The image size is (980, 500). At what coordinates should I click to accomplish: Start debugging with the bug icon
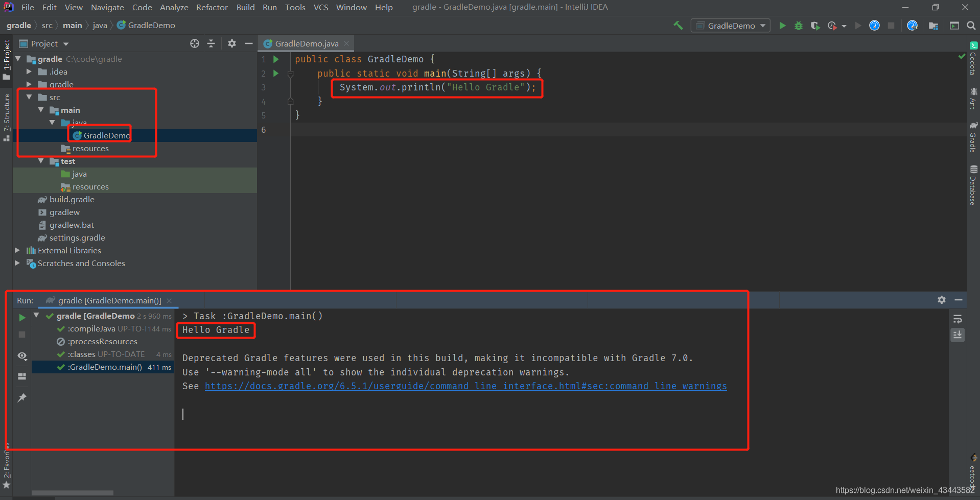click(x=799, y=26)
